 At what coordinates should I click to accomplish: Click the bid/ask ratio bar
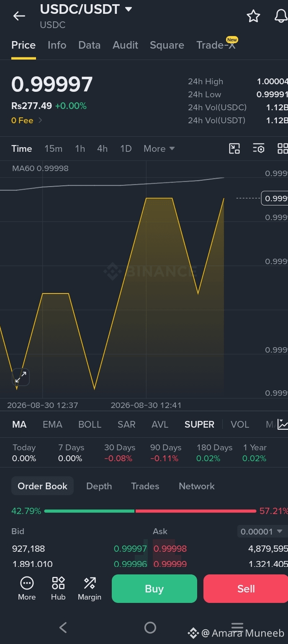(x=150, y=511)
